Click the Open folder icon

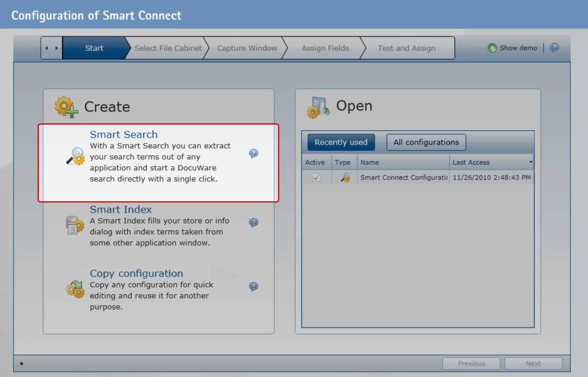[318, 107]
